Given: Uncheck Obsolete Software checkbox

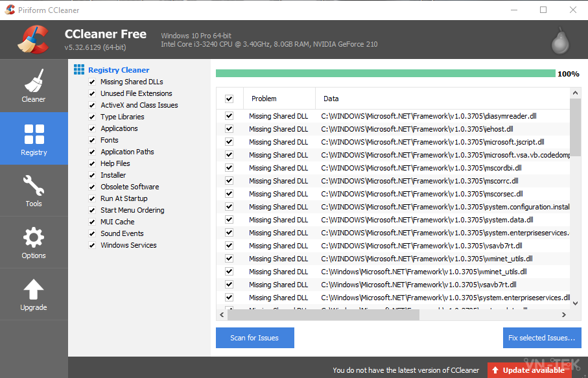Looking at the screenshot, I should click(x=92, y=187).
